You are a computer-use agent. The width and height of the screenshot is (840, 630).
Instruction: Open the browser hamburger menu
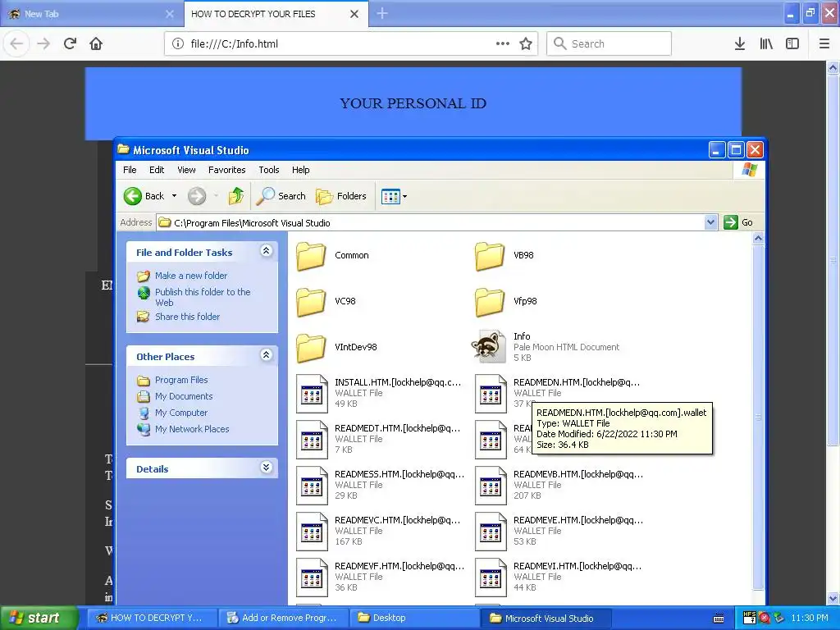(x=824, y=44)
